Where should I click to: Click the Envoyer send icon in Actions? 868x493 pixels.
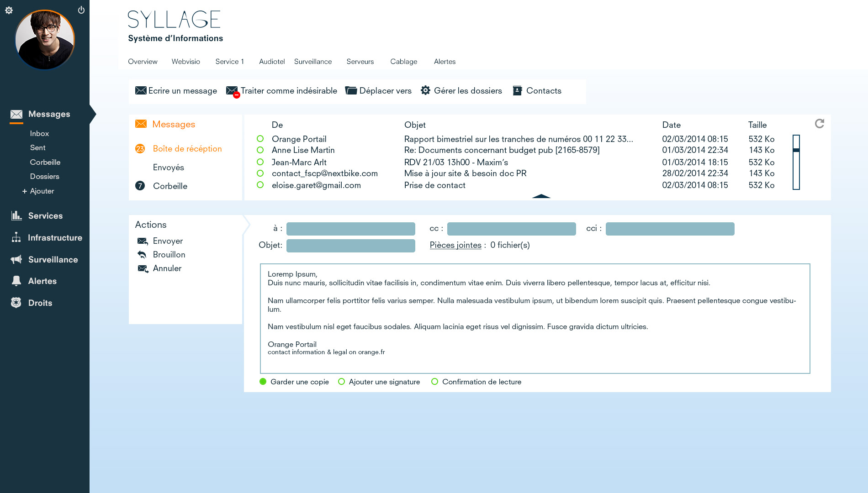point(143,241)
